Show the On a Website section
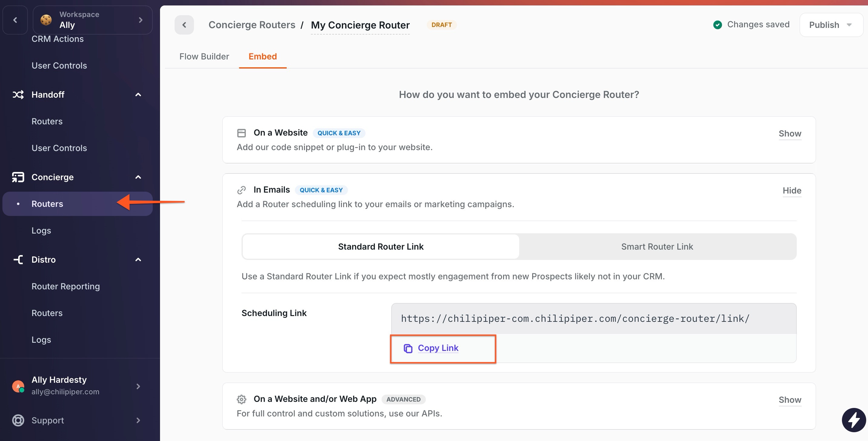This screenshot has height=441, width=868. point(790,133)
